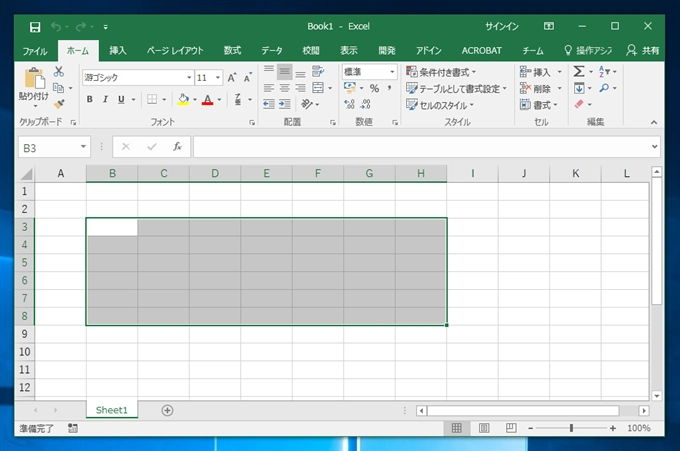Apply the red font color A
This screenshot has width=680, height=451.
tap(208, 99)
